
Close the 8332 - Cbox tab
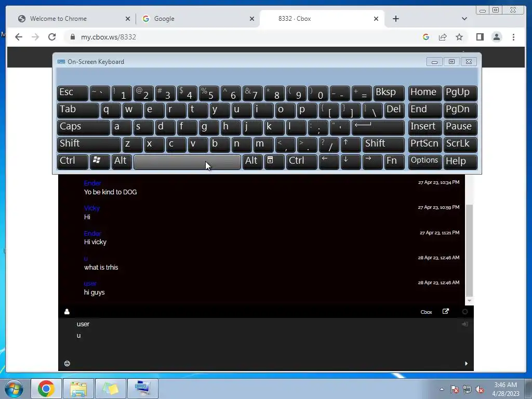click(376, 19)
